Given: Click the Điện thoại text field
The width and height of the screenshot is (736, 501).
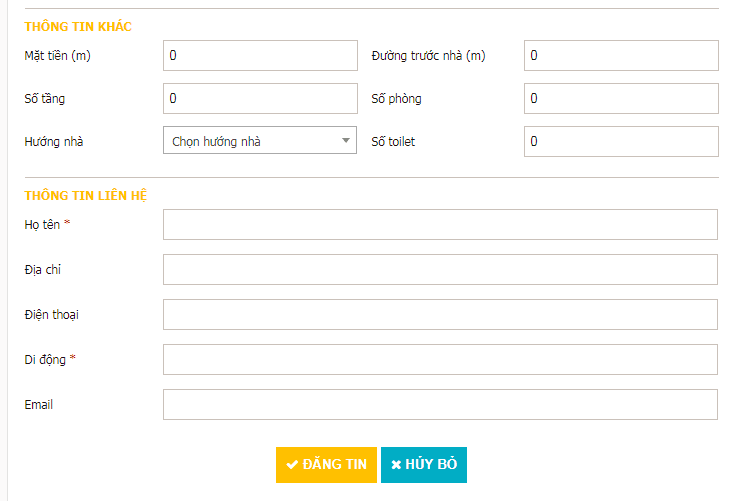Looking at the screenshot, I should (x=440, y=315).
